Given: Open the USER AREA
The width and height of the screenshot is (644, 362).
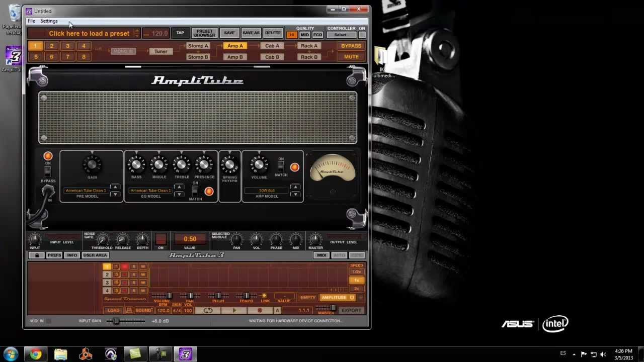Looking at the screenshot, I should [x=95, y=255].
